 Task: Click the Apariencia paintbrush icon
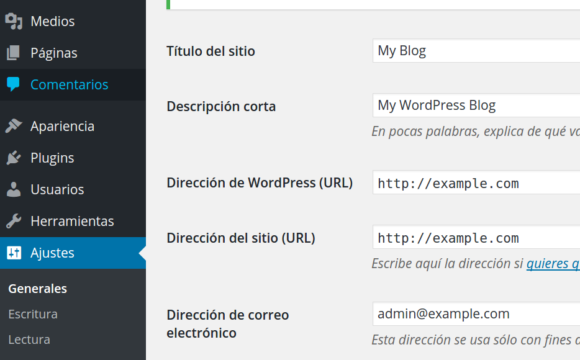(x=14, y=126)
